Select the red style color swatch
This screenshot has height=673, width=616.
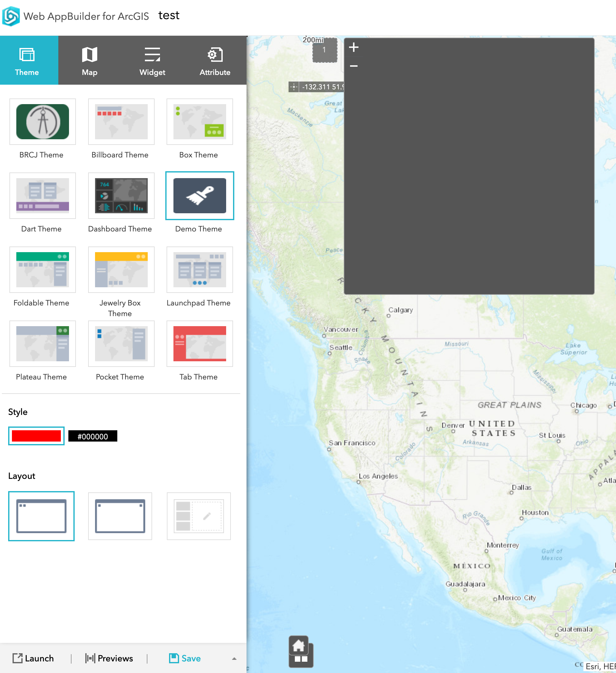(36, 436)
